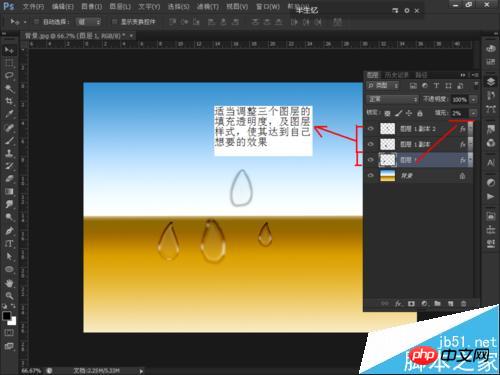
Task: Enable the 自动选择 checkbox
Action: click(x=36, y=22)
